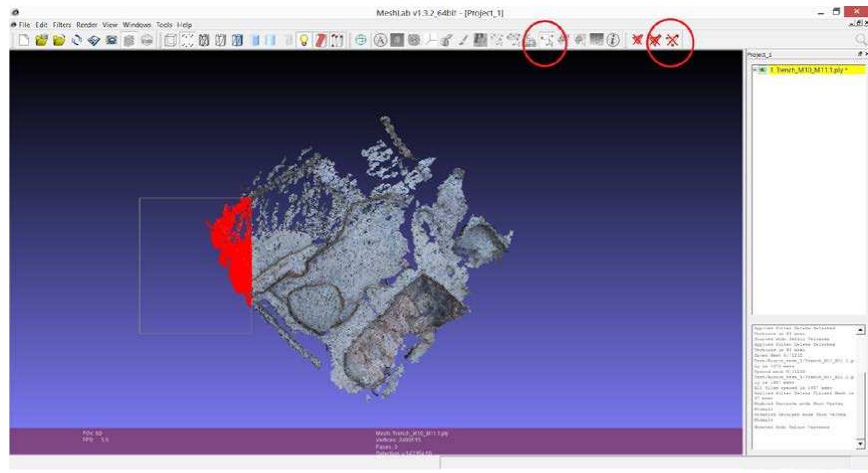
Task: Activate the circled Select Vertices tool
Action: [x=547, y=40]
